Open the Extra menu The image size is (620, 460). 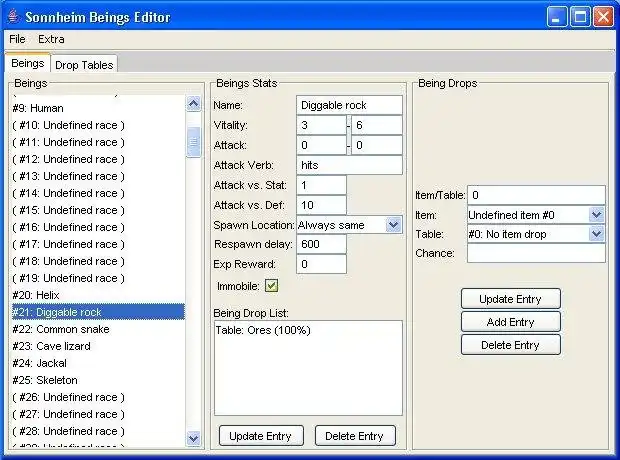coord(51,39)
